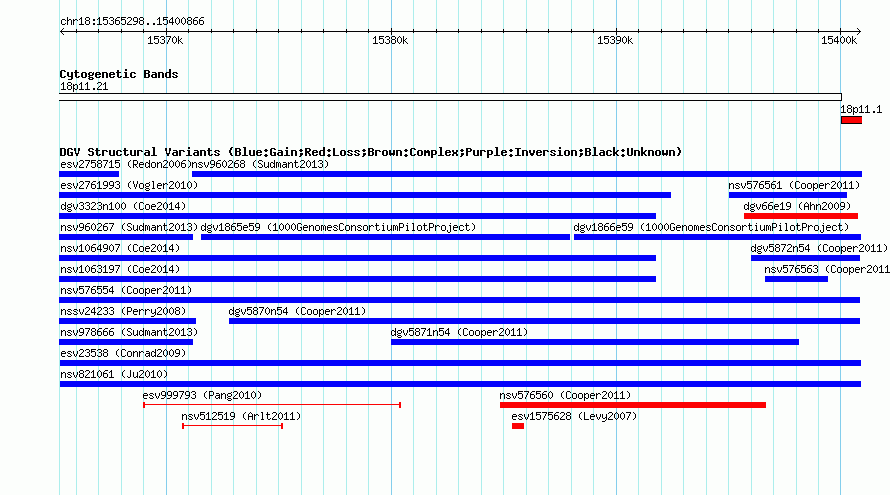The width and height of the screenshot is (890, 495).
Task: Select the dgv5871n54 blue bar
Action: click(x=595, y=342)
